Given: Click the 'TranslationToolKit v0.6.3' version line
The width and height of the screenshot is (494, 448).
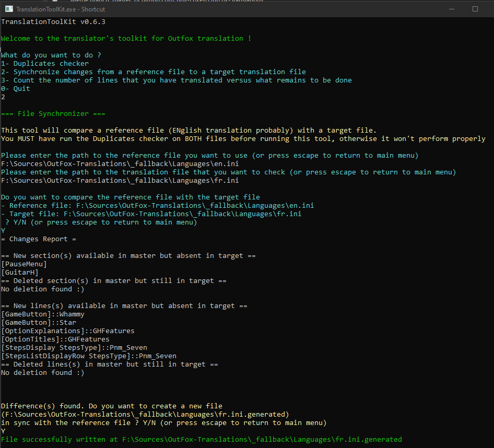Looking at the screenshot, I should click(x=54, y=21).
